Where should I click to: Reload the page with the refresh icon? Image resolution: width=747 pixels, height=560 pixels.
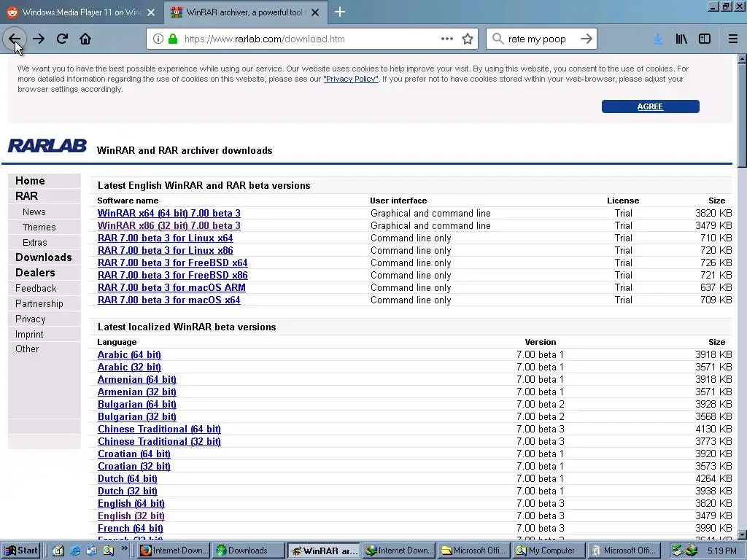[x=62, y=39]
